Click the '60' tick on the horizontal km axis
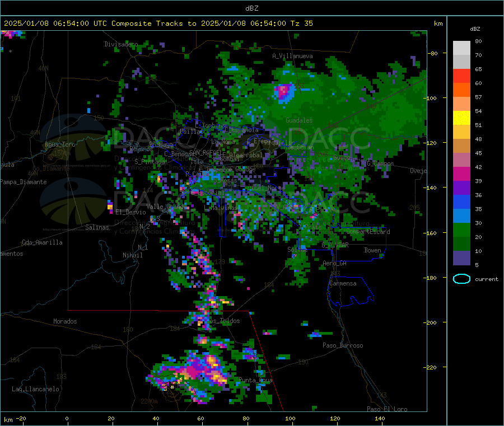The height and width of the screenshot is (426, 504). click(x=200, y=418)
